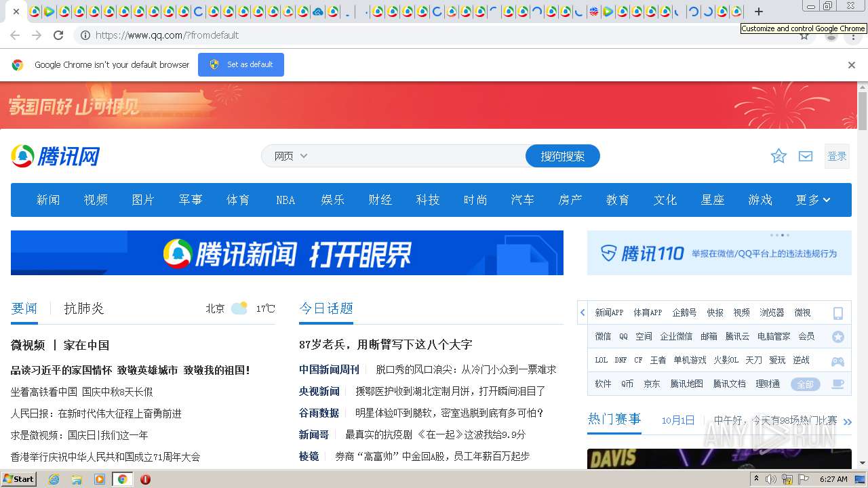The image size is (868, 488).
Task: Click the 登录 login button
Action: coord(837,157)
